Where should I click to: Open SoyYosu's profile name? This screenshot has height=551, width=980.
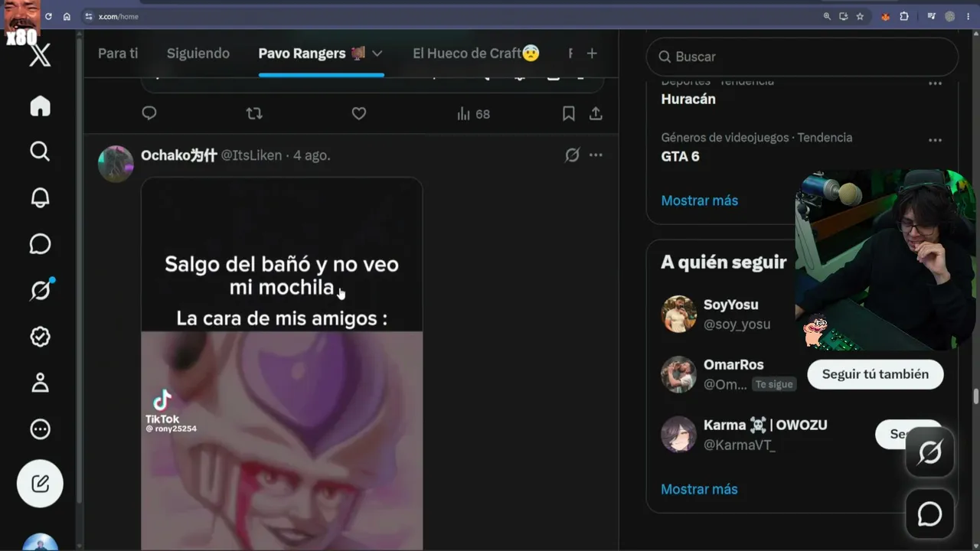click(x=731, y=305)
